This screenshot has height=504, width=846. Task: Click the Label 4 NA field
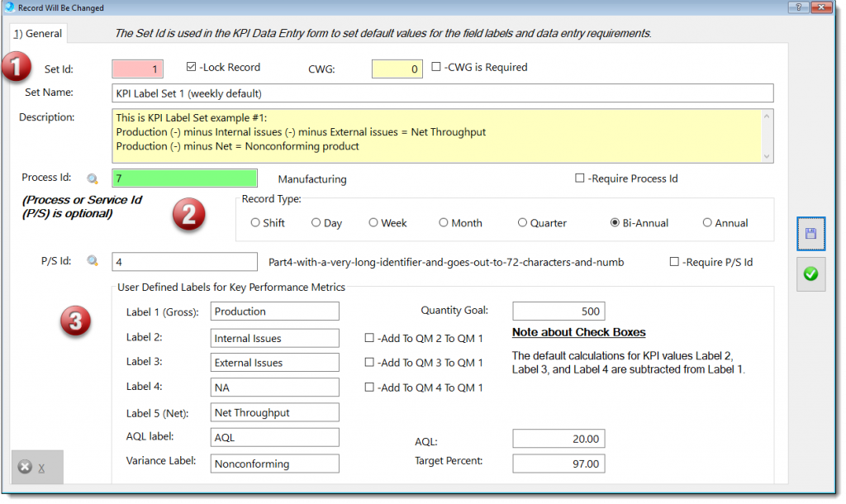tap(274, 388)
